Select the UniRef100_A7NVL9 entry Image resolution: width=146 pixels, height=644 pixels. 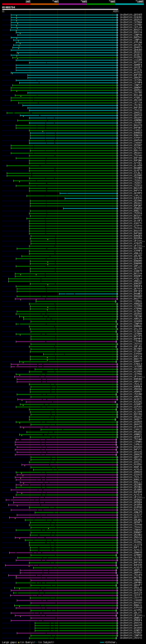[131, 364]
